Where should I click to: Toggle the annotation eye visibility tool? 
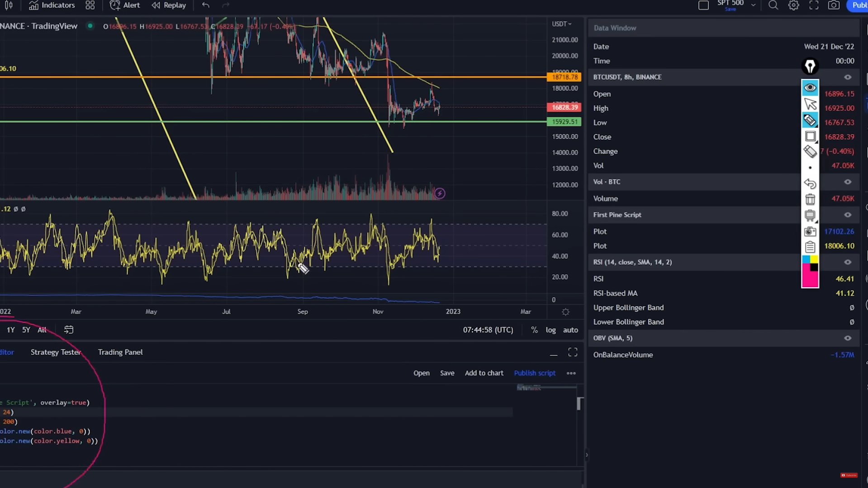pyautogui.click(x=810, y=87)
